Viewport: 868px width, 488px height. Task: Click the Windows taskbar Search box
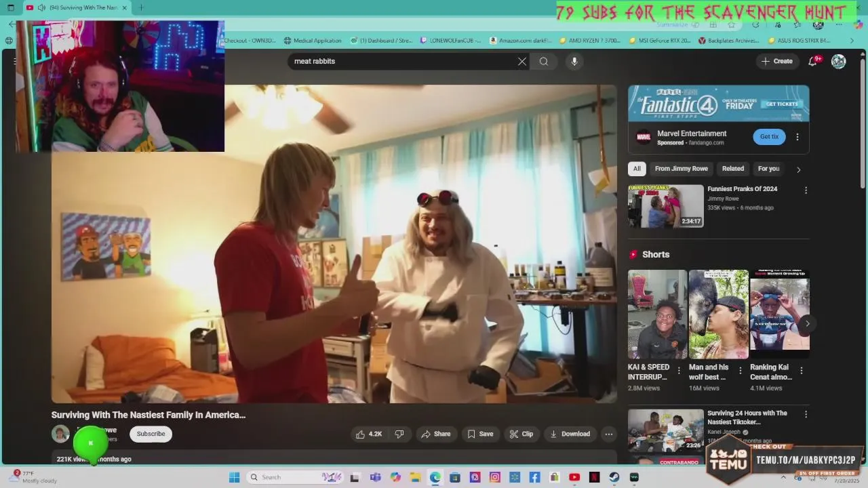tap(295, 477)
